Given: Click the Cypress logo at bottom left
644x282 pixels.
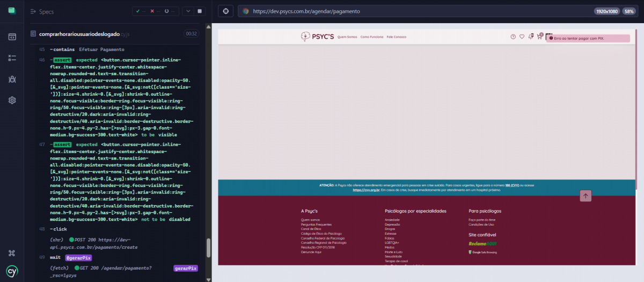Looking at the screenshot, I should click(x=12, y=271).
